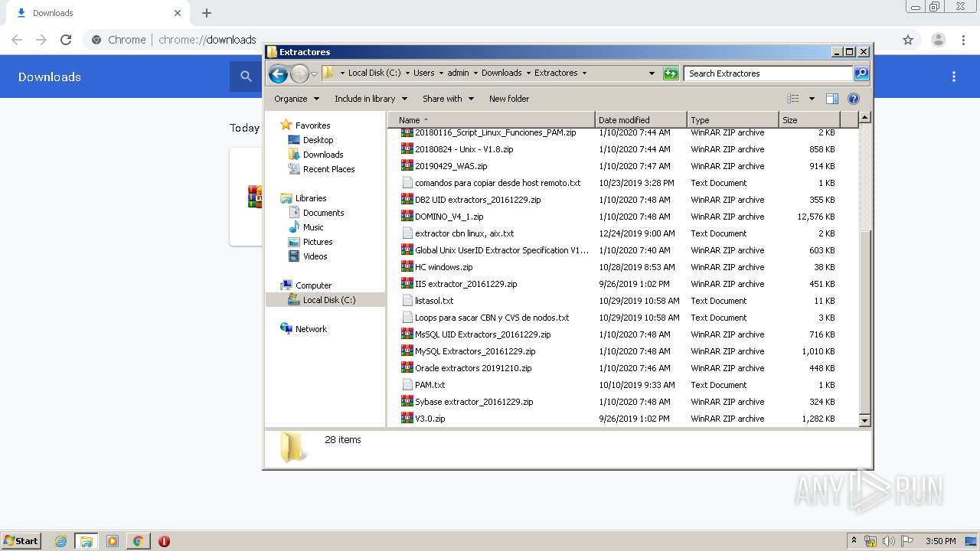Open Videos library

pos(308,256)
